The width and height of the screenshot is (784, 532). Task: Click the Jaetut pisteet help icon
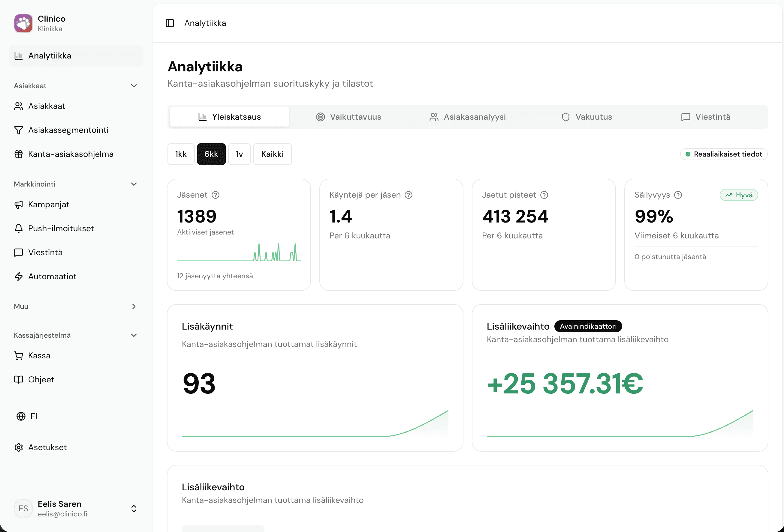[x=544, y=195]
